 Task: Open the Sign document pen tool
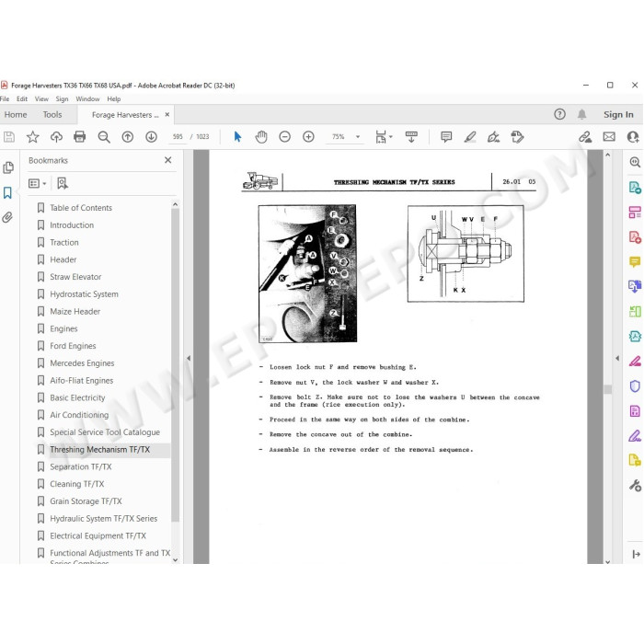(x=494, y=137)
